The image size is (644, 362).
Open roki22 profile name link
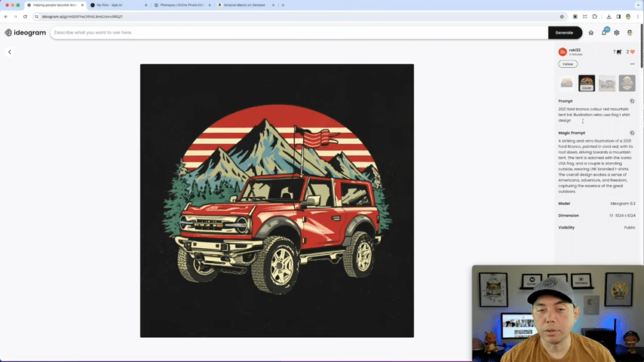(575, 50)
